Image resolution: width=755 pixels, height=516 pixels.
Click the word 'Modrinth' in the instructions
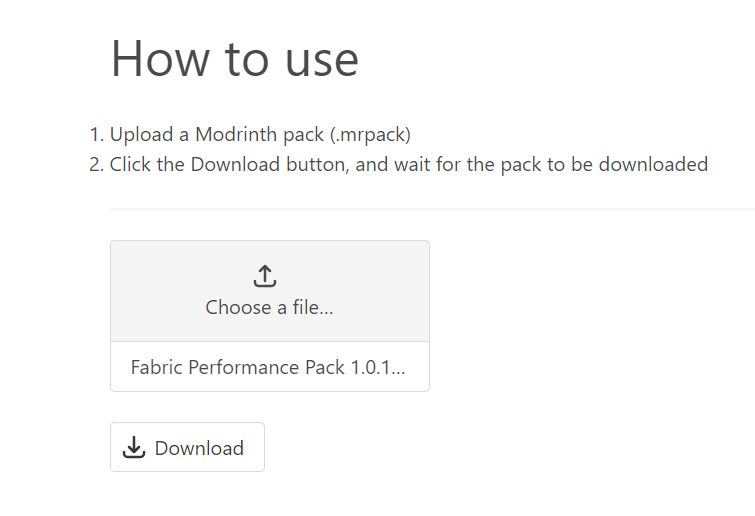pyautogui.click(x=235, y=134)
